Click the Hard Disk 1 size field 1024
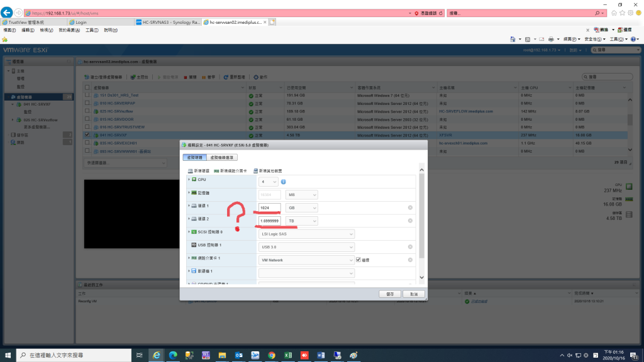The height and width of the screenshot is (362, 644). [269, 207]
